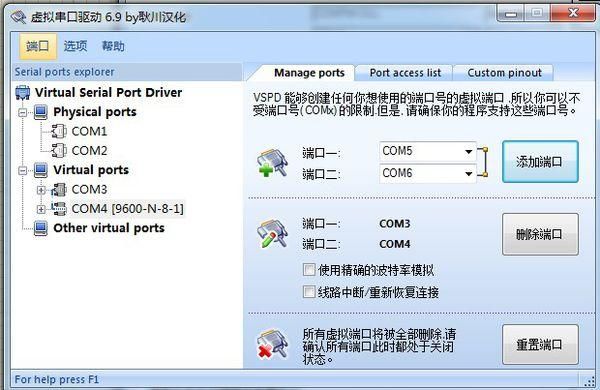Switch to the Port access list tab
This screenshot has height=390, width=600.
[x=405, y=73]
